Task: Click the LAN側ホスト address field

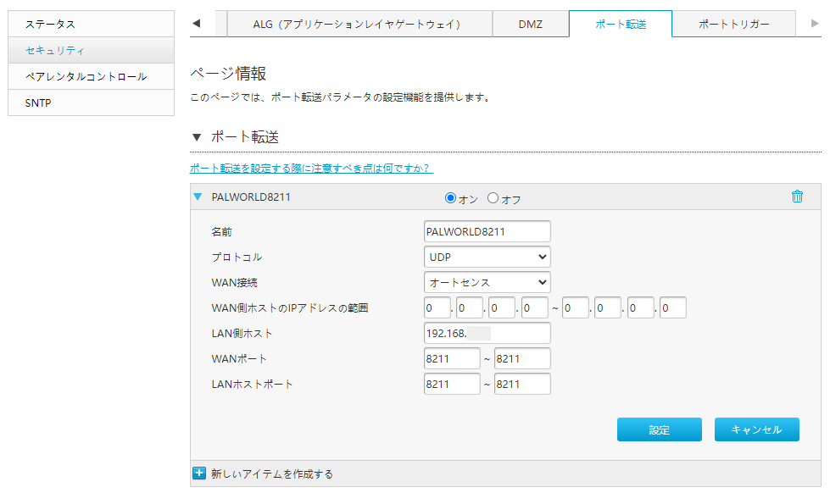Action: 487,333
